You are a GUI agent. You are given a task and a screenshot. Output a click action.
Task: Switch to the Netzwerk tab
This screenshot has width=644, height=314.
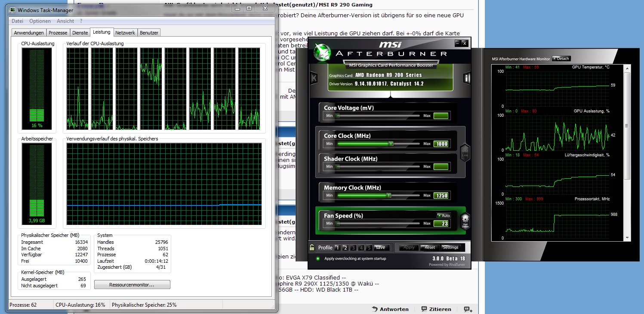pos(125,33)
